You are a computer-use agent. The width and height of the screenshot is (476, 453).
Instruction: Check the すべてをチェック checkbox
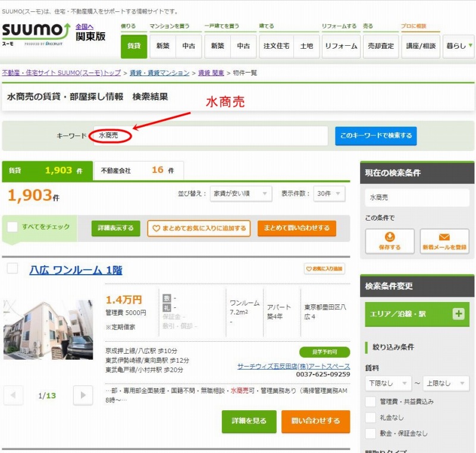12,227
